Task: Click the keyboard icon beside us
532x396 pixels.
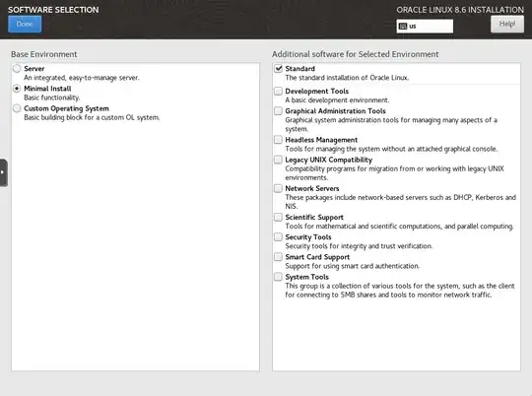Action: click(x=403, y=27)
